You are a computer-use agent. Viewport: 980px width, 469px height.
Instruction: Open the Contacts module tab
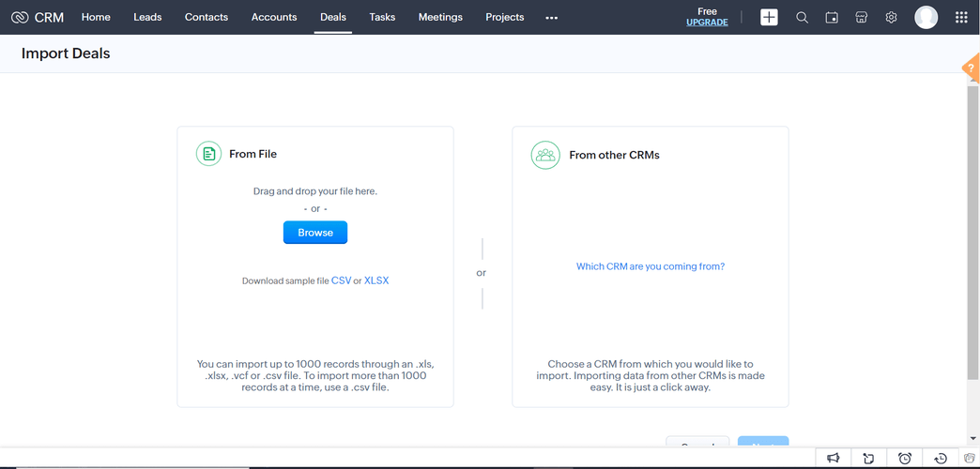point(207,18)
